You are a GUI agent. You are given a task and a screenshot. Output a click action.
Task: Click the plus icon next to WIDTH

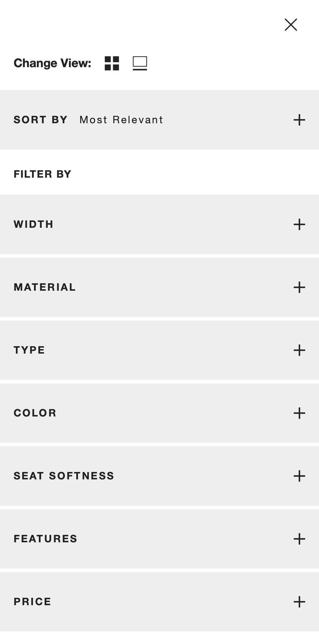pos(299,224)
